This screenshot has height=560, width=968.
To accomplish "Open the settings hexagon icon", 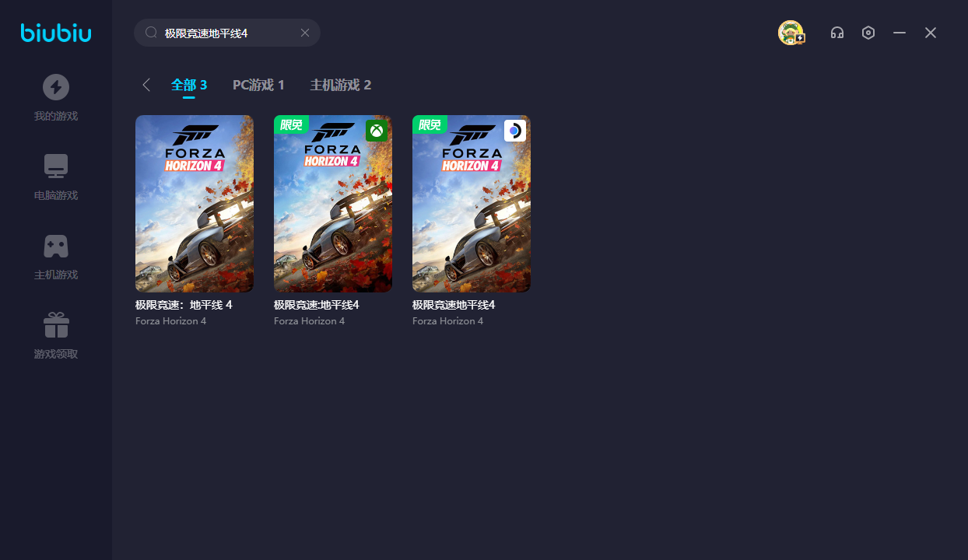I will pyautogui.click(x=868, y=33).
